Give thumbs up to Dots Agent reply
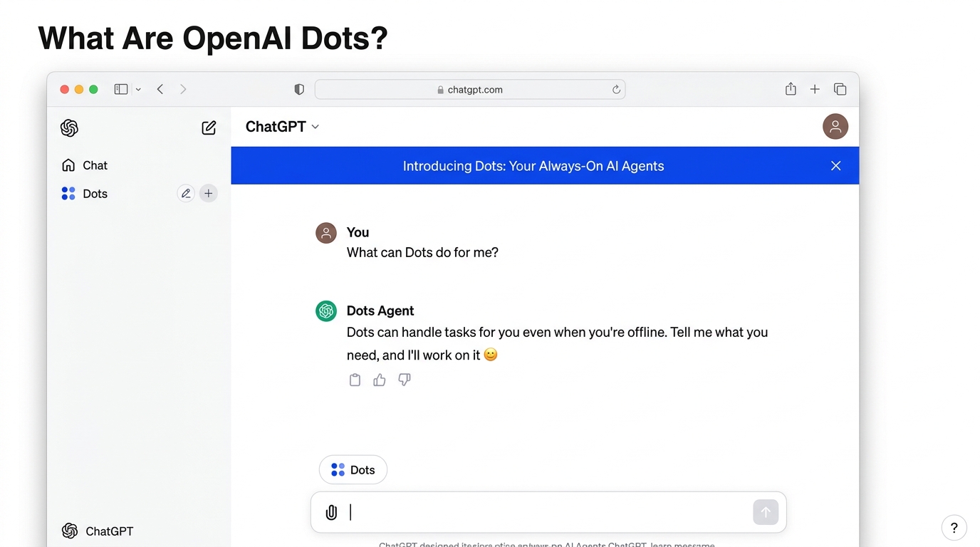 click(x=380, y=380)
